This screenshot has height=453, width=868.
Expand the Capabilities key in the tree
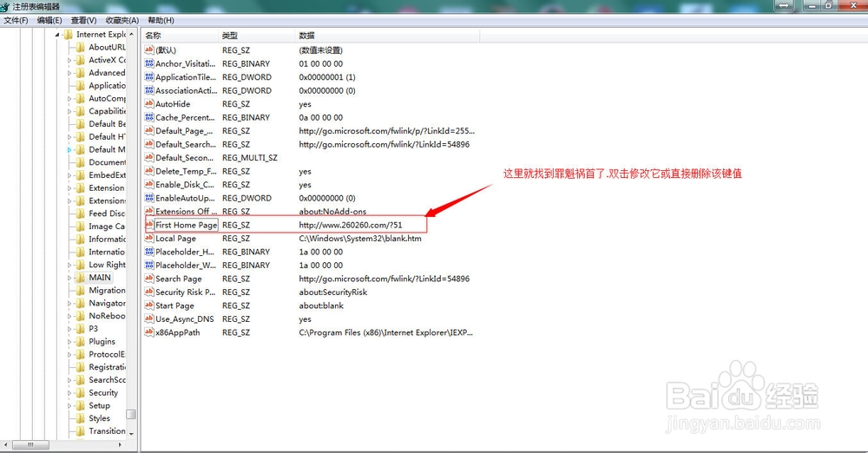[69, 111]
